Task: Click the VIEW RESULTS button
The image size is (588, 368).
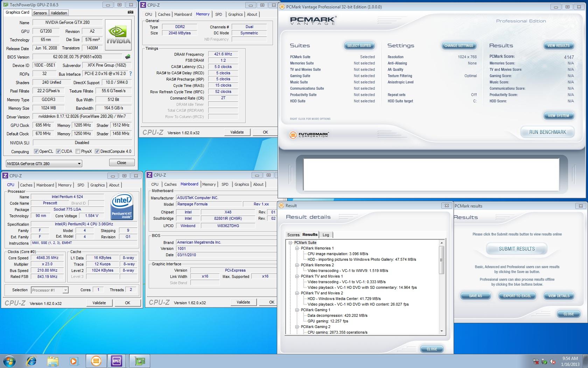Action: pyautogui.click(x=558, y=46)
